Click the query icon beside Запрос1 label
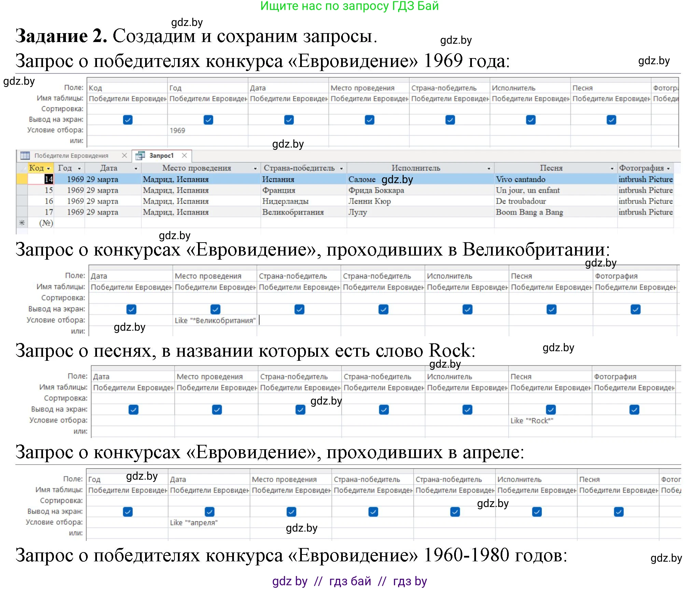Image resolution: width=700 pixels, height=589 pixels. (140, 156)
